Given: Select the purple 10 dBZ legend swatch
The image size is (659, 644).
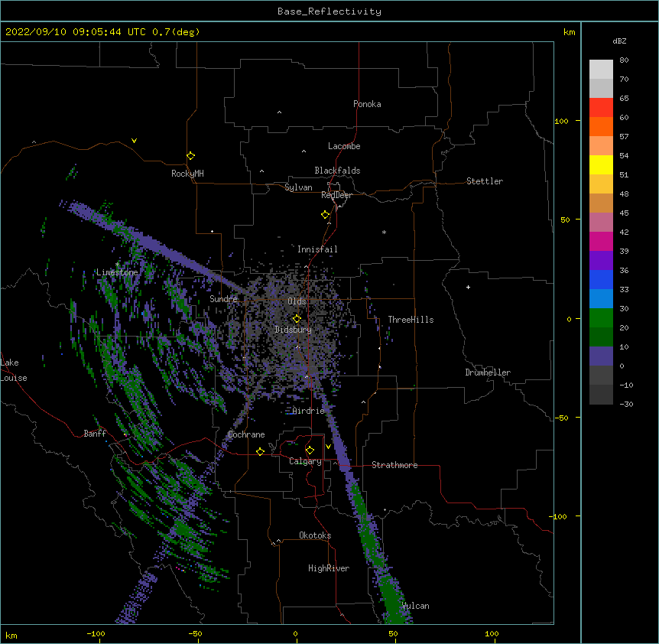Looking at the screenshot, I should 601,356.
